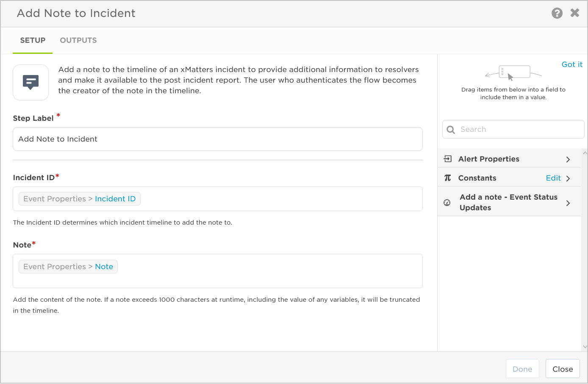Click the Alert Properties arrow-box icon
Image resolution: width=588 pixels, height=384 pixels.
[448, 159]
